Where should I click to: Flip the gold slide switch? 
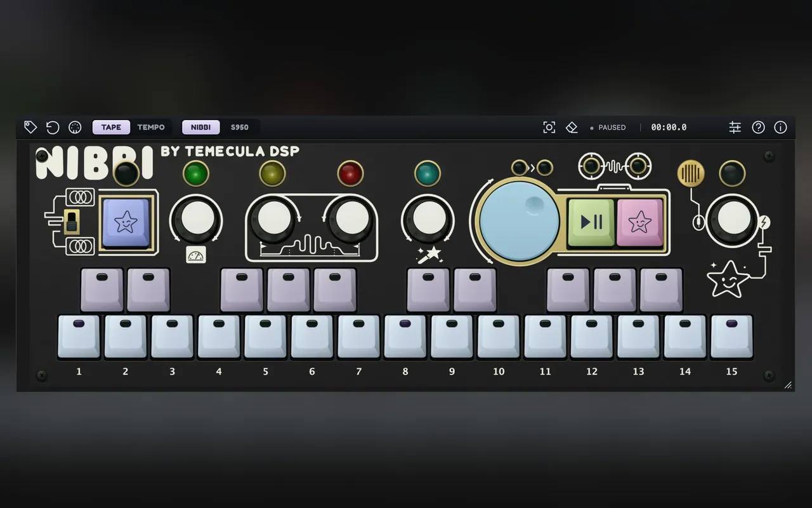coord(72,222)
